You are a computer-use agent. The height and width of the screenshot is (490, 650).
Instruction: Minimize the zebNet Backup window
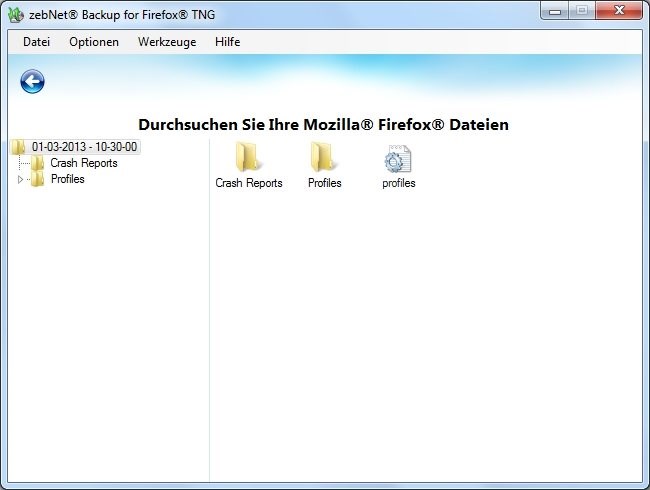pyautogui.click(x=555, y=11)
